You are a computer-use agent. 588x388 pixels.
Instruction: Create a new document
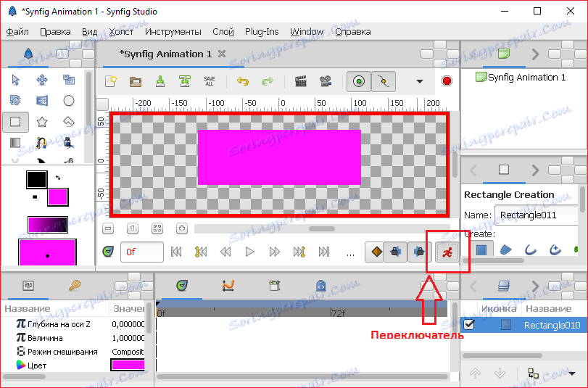pos(111,81)
